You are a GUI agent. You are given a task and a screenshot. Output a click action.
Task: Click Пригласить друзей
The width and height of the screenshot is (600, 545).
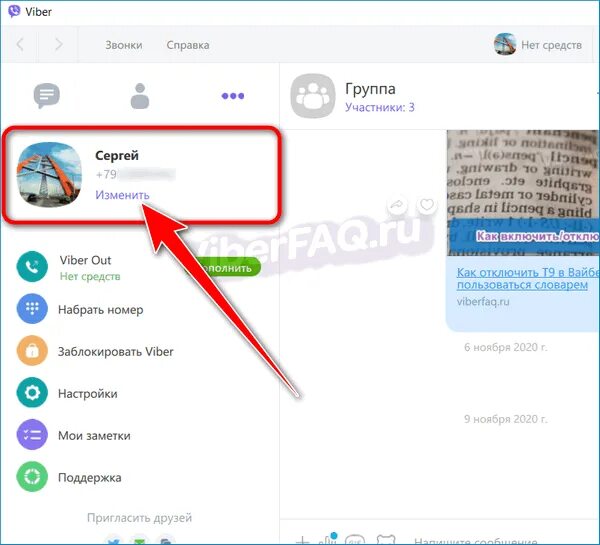(x=139, y=518)
